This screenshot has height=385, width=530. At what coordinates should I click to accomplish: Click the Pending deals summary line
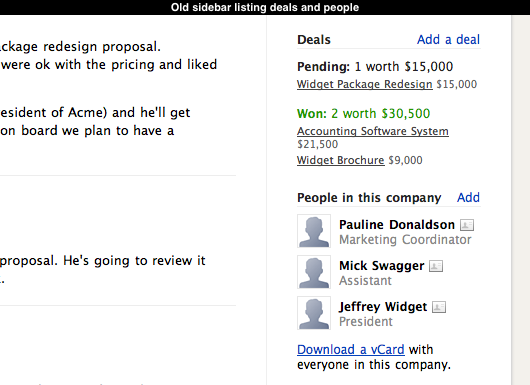click(x=375, y=67)
